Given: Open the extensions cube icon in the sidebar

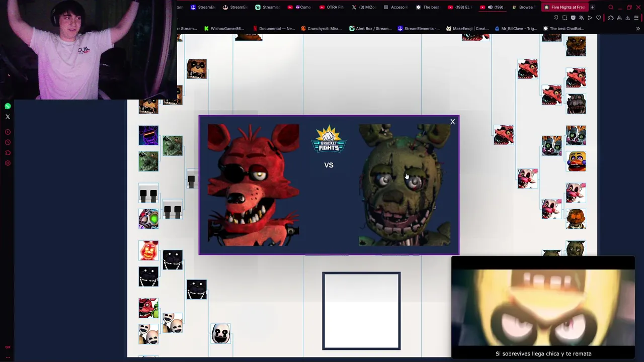Looking at the screenshot, I should [8, 153].
